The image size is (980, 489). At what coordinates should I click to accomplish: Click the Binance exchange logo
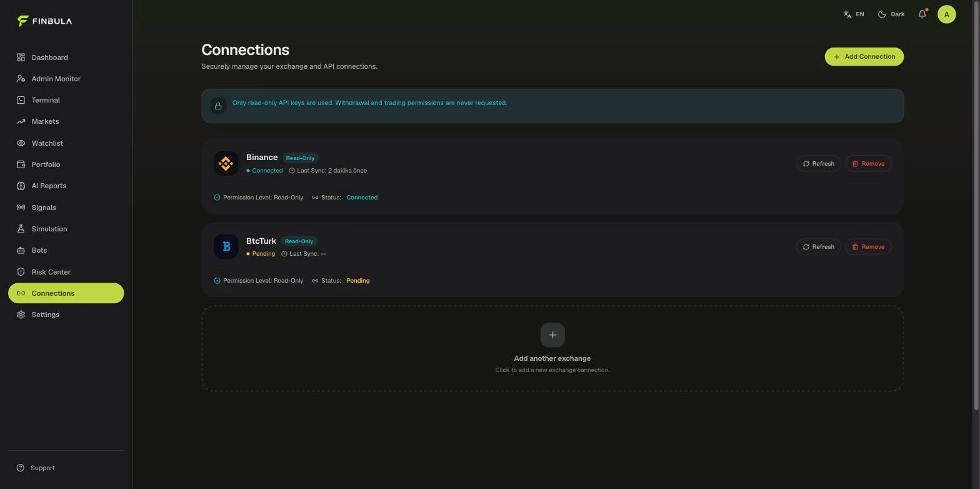(x=226, y=164)
